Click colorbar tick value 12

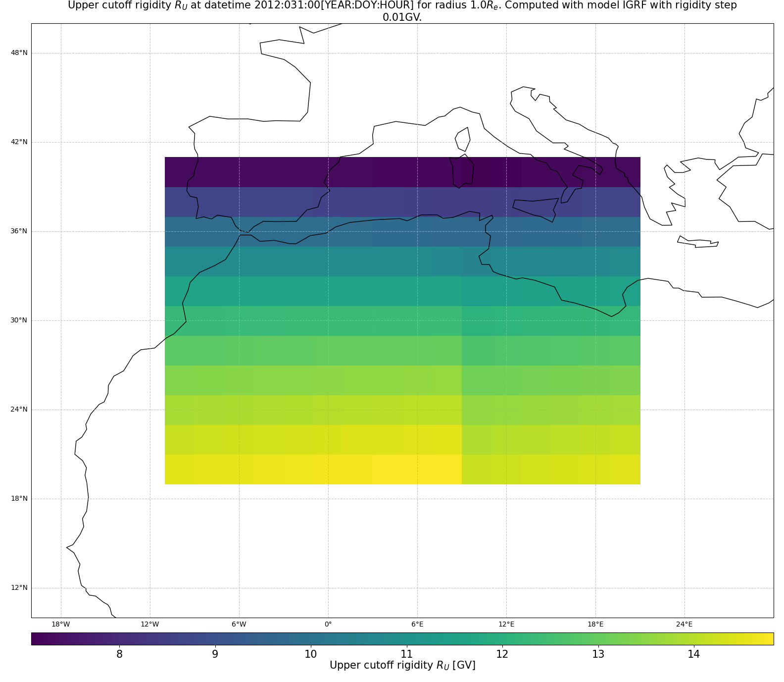[502, 655]
